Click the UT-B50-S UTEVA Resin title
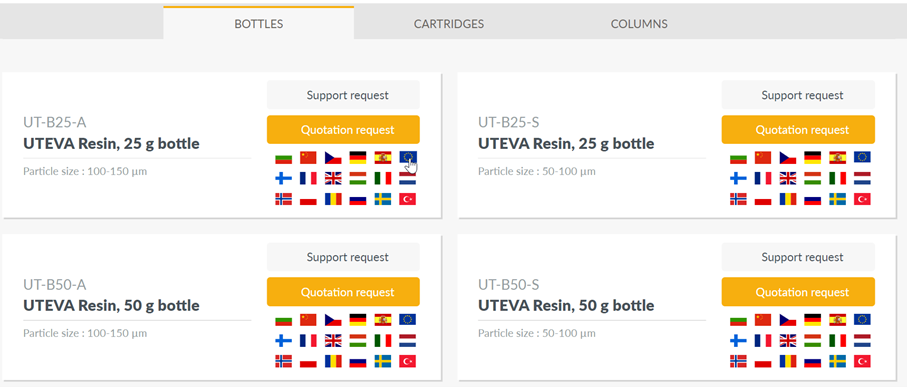The height and width of the screenshot is (387, 907). (x=566, y=305)
